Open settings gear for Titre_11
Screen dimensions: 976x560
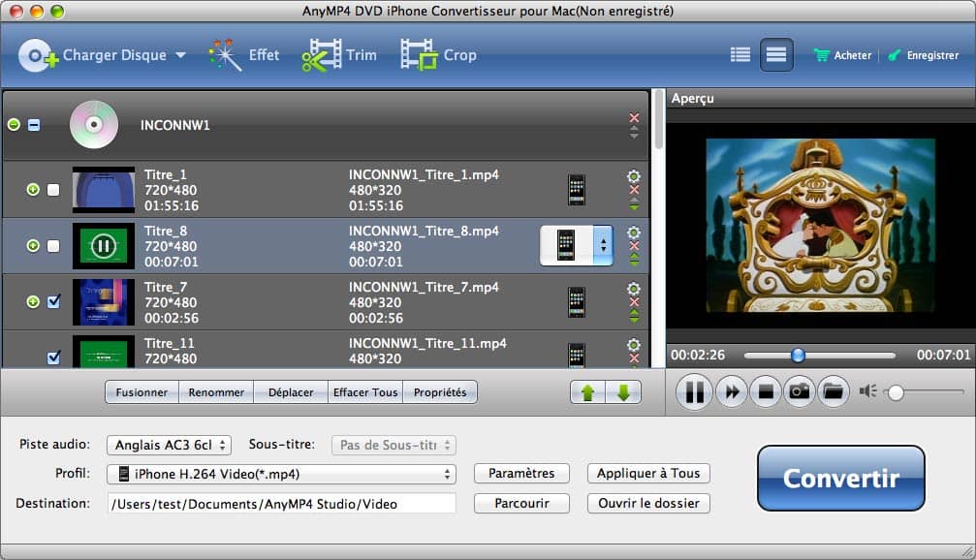click(x=634, y=345)
